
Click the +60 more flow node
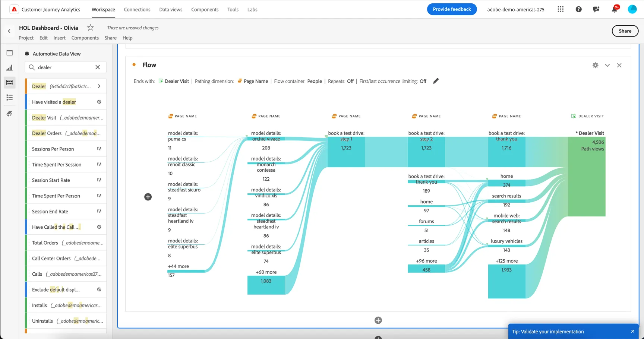[x=266, y=285]
